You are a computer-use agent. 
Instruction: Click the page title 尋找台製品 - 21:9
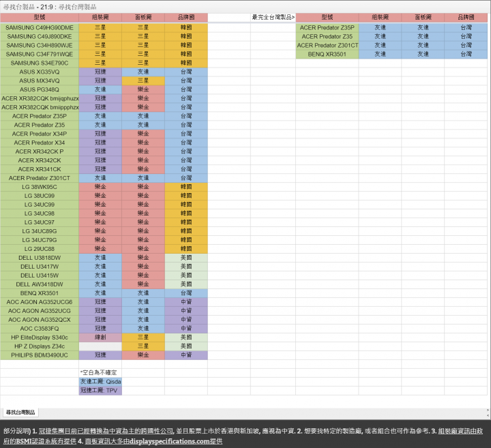coord(50,7)
